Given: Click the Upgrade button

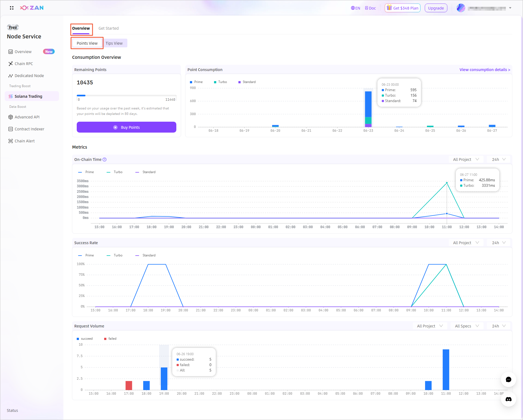Looking at the screenshot, I should pyautogui.click(x=436, y=8).
